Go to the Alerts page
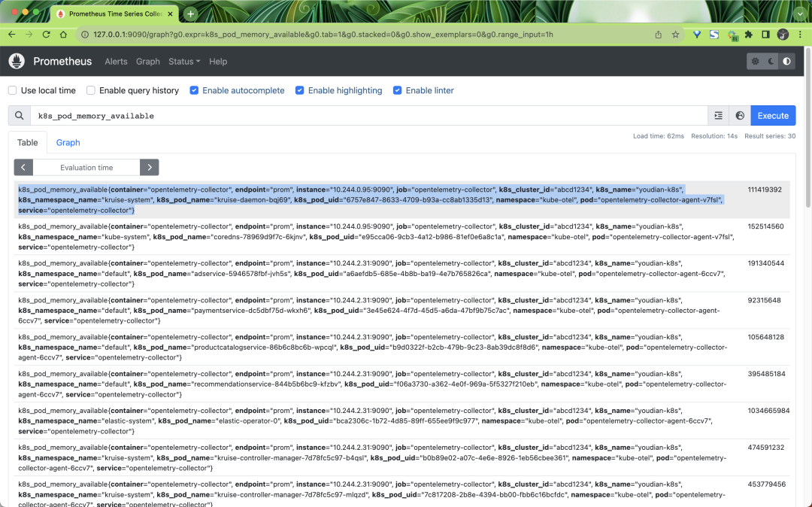This screenshot has height=507, width=812. tap(116, 62)
